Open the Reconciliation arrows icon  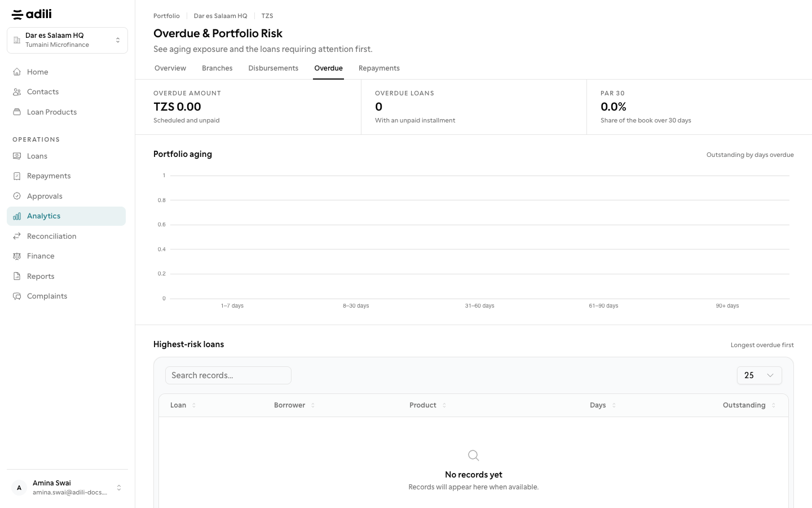click(x=17, y=236)
